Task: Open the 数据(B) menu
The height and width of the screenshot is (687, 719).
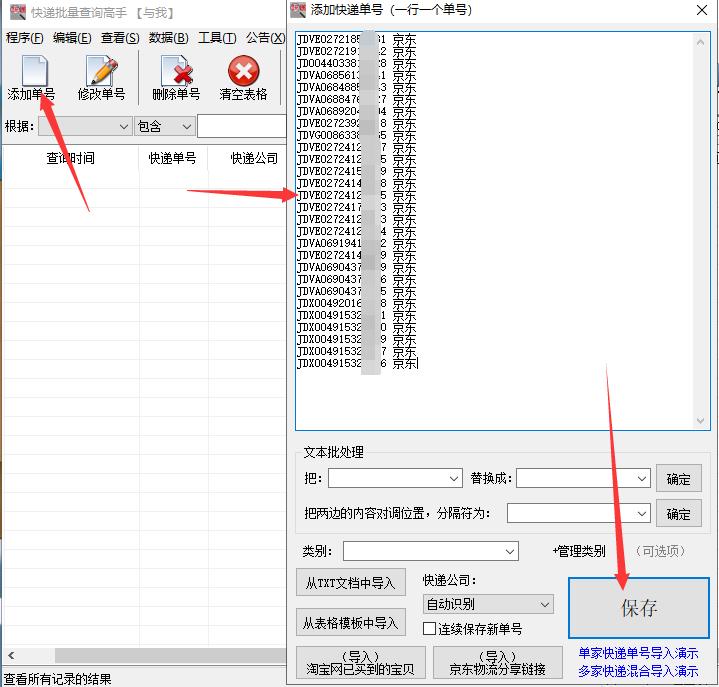Action: pos(168,38)
